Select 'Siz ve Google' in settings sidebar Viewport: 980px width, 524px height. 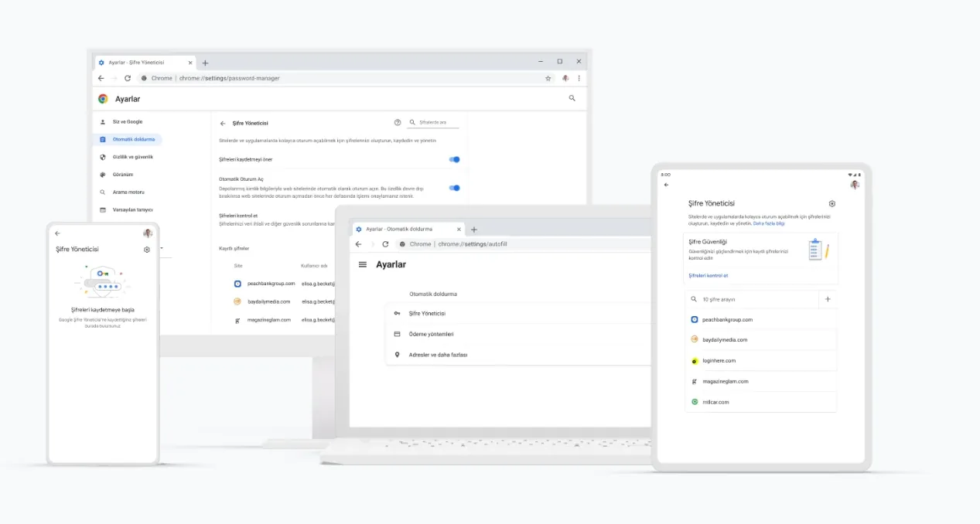point(128,121)
